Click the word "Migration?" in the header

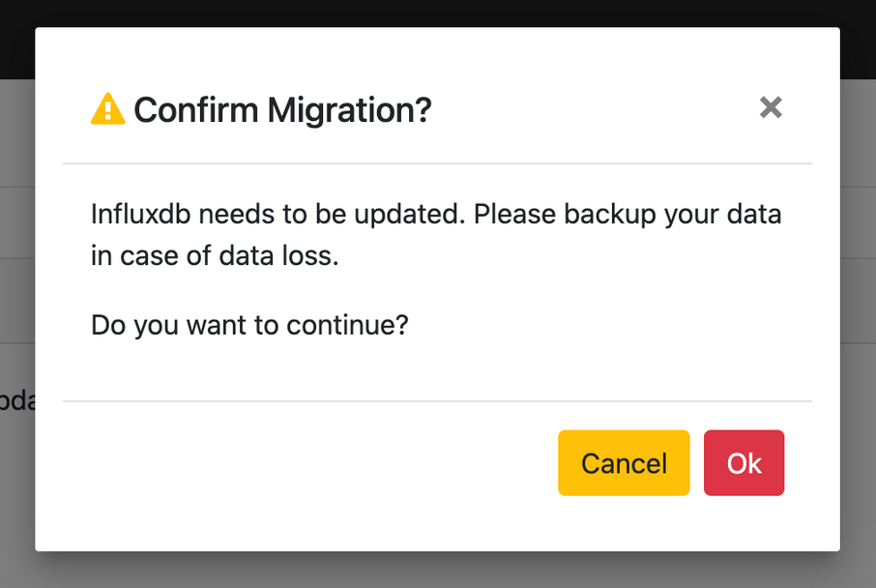(350, 110)
